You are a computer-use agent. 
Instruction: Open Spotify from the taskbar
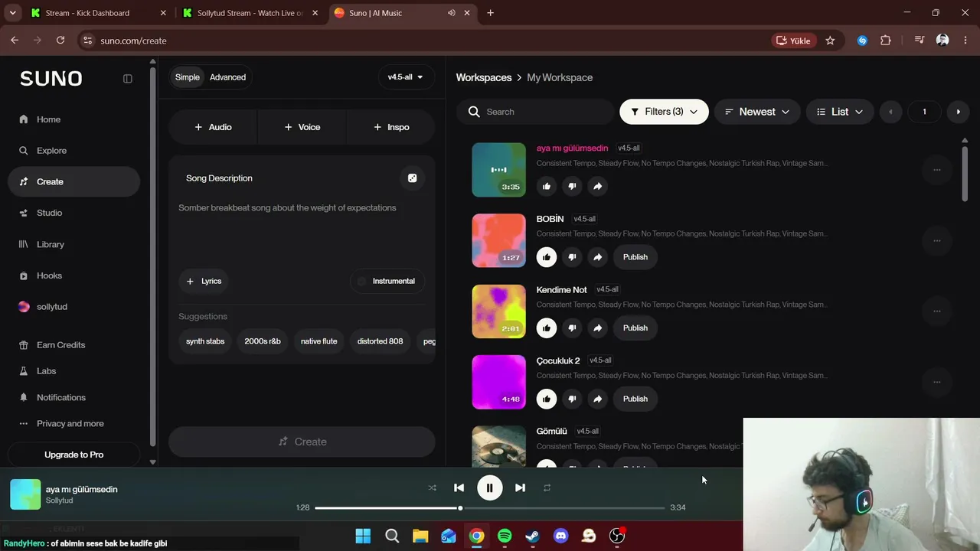pos(505,536)
